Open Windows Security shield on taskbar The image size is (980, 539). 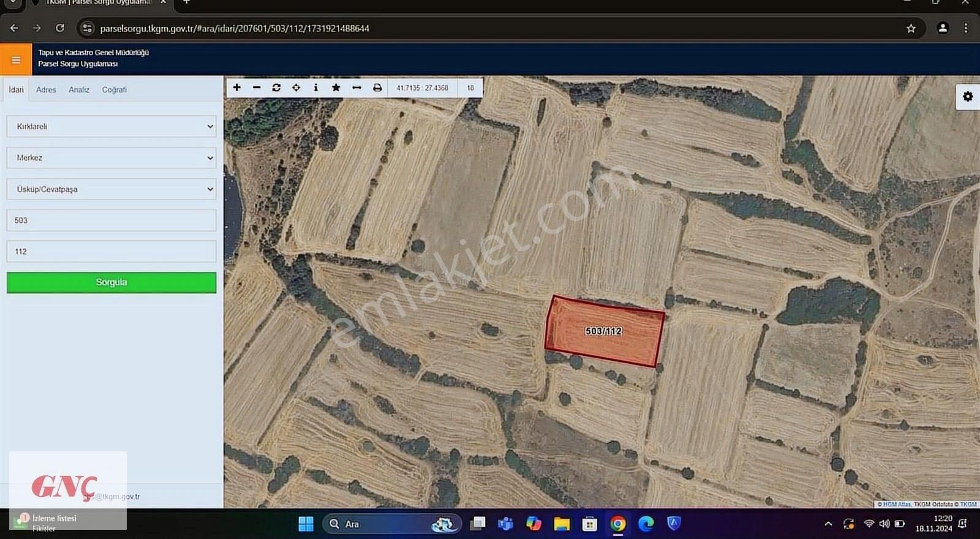tap(674, 524)
